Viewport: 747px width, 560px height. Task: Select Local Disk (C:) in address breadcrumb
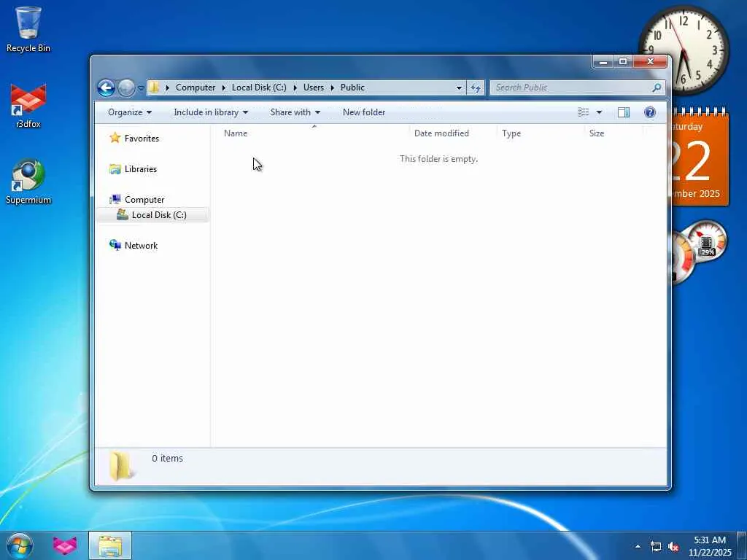(x=259, y=87)
